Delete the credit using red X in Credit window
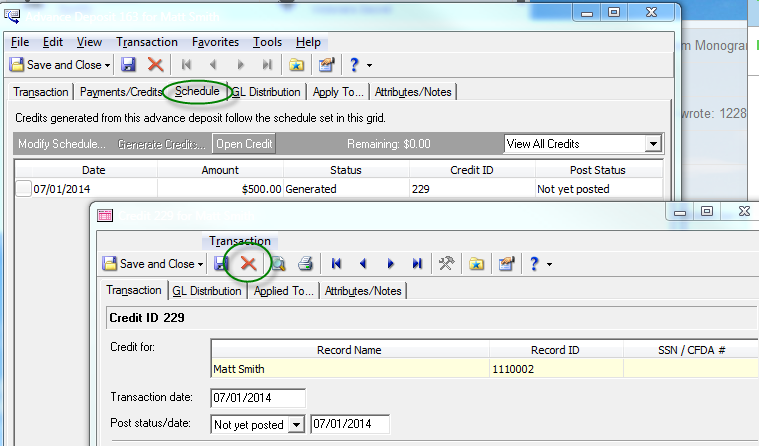The width and height of the screenshot is (759, 446). pyautogui.click(x=248, y=263)
